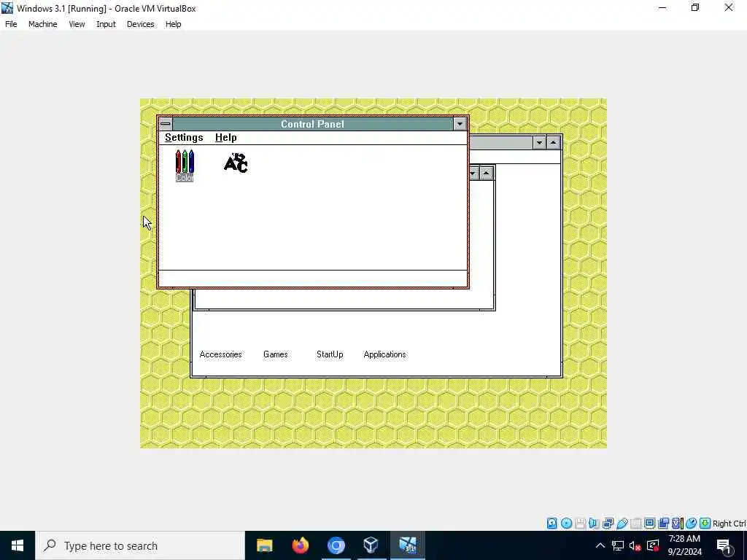Image resolution: width=747 pixels, height=560 pixels.
Task: Click the Right Ctrl host key label
Action: (729, 524)
